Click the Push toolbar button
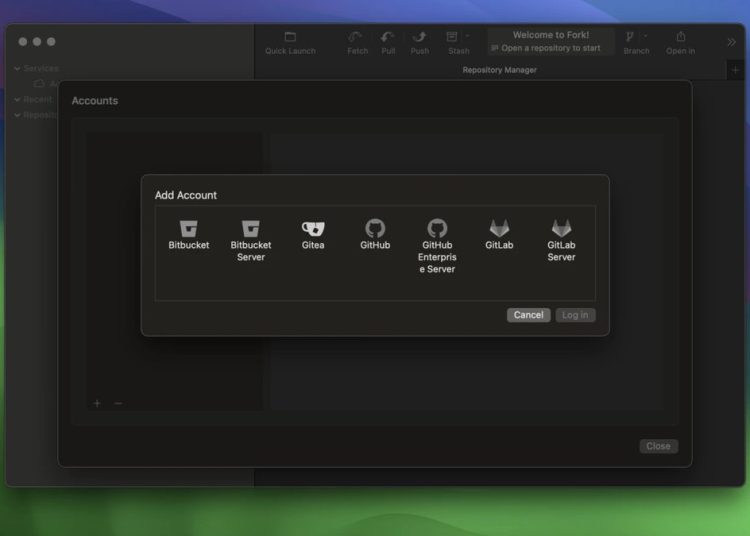This screenshot has height=536, width=750. [420, 42]
